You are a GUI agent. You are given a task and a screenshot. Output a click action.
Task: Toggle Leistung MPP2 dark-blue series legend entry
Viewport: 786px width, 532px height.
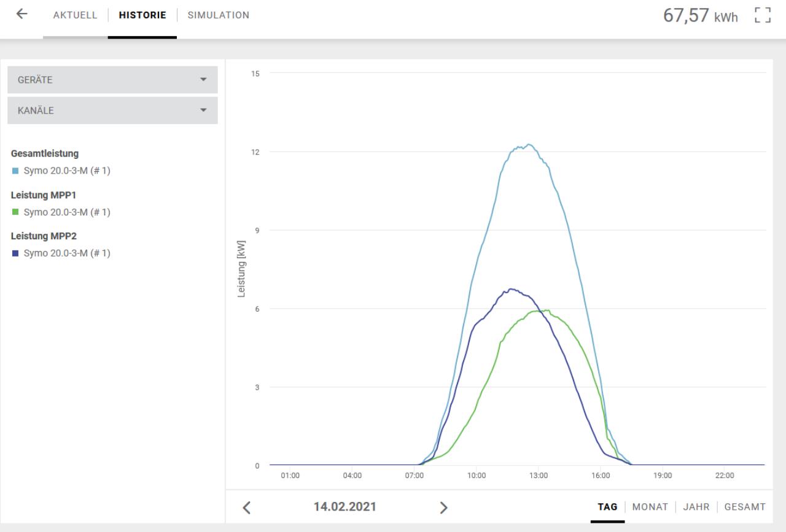61,253
